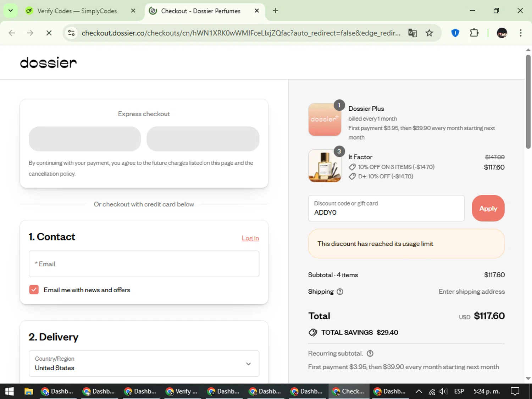
Task: Click the 10% OFF ON 3 ITEMS tag icon
Action: [x=352, y=167]
